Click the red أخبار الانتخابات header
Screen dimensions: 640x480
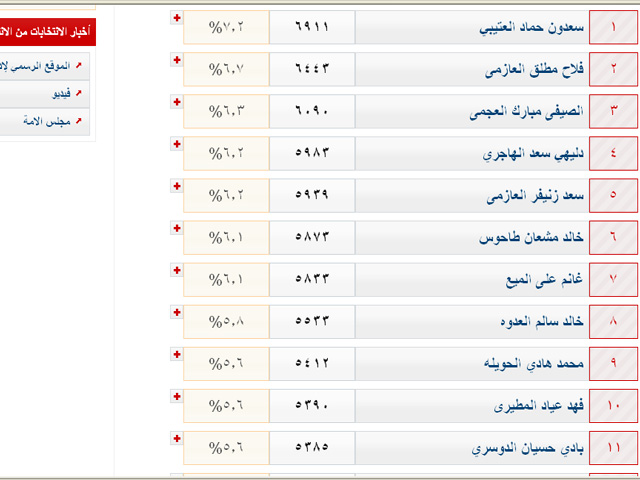[45, 33]
